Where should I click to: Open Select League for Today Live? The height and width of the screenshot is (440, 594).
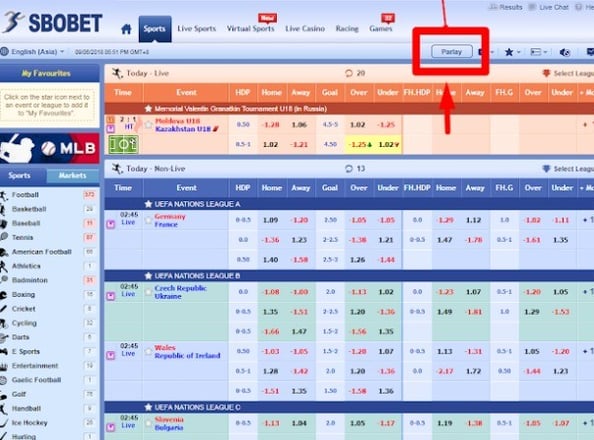pos(568,73)
